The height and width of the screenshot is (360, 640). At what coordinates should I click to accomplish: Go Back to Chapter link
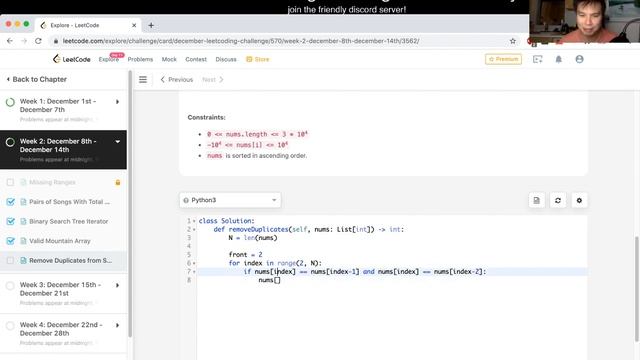click(36, 79)
